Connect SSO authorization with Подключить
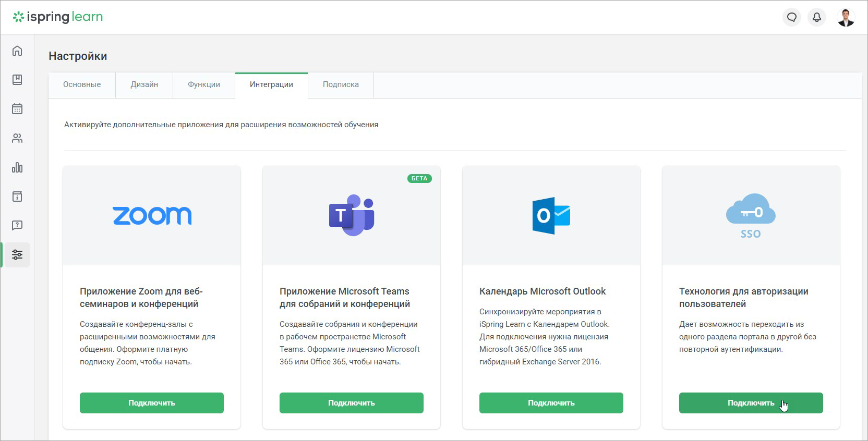 [751, 403]
